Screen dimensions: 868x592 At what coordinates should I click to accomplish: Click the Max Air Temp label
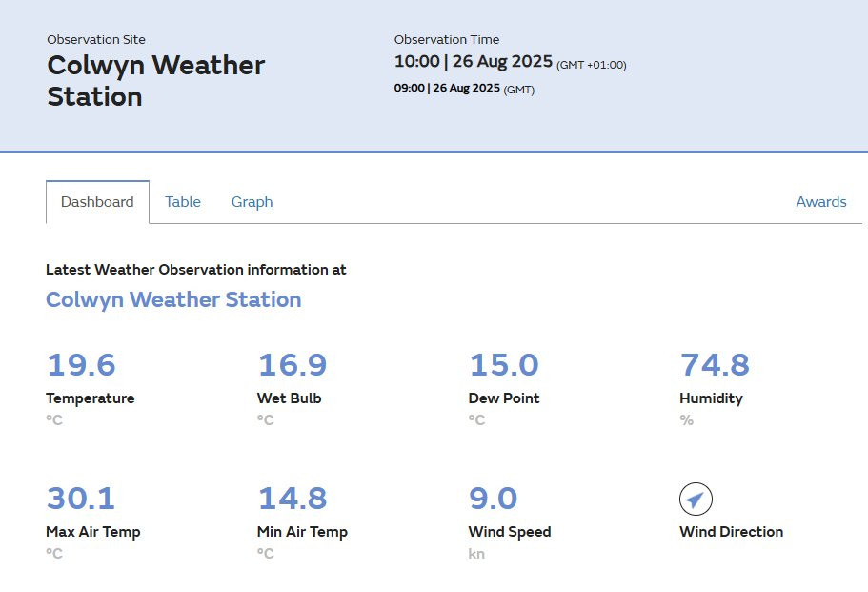click(x=93, y=532)
